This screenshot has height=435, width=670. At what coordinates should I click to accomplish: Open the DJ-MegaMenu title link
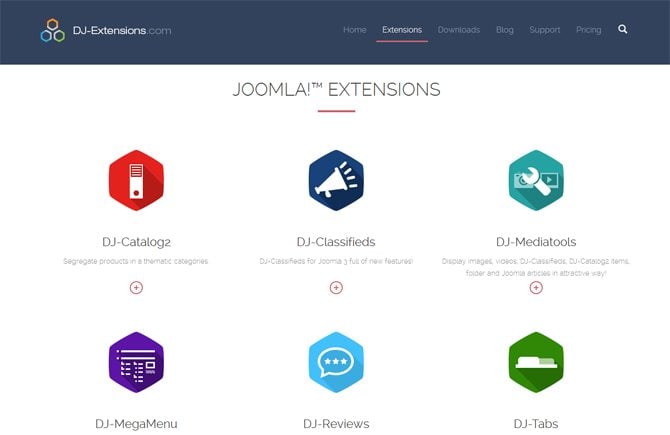tap(136, 424)
